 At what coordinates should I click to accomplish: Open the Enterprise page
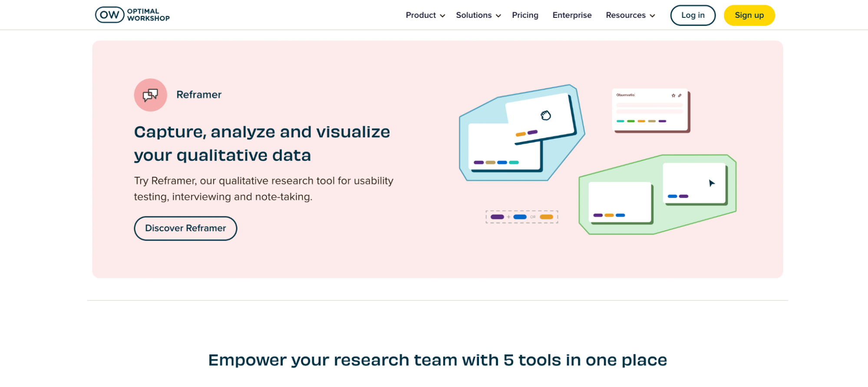(x=572, y=15)
